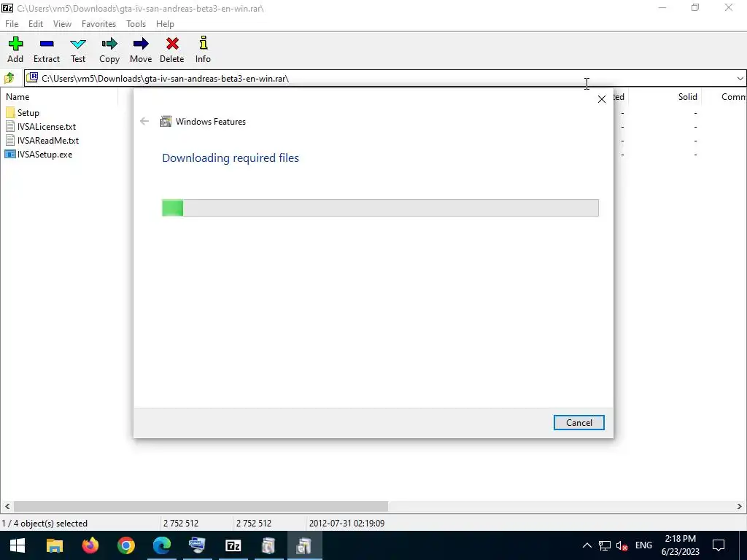Go up one folder level icon

9,78
